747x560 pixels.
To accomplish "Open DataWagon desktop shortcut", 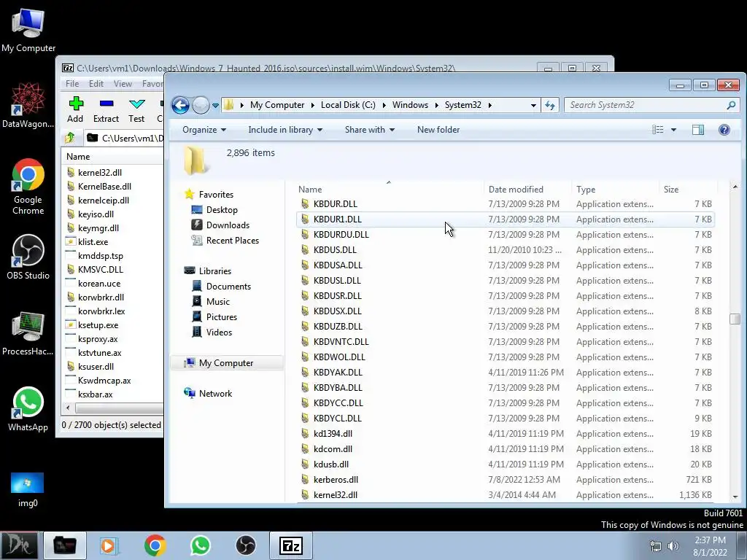I will (x=28, y=105).
